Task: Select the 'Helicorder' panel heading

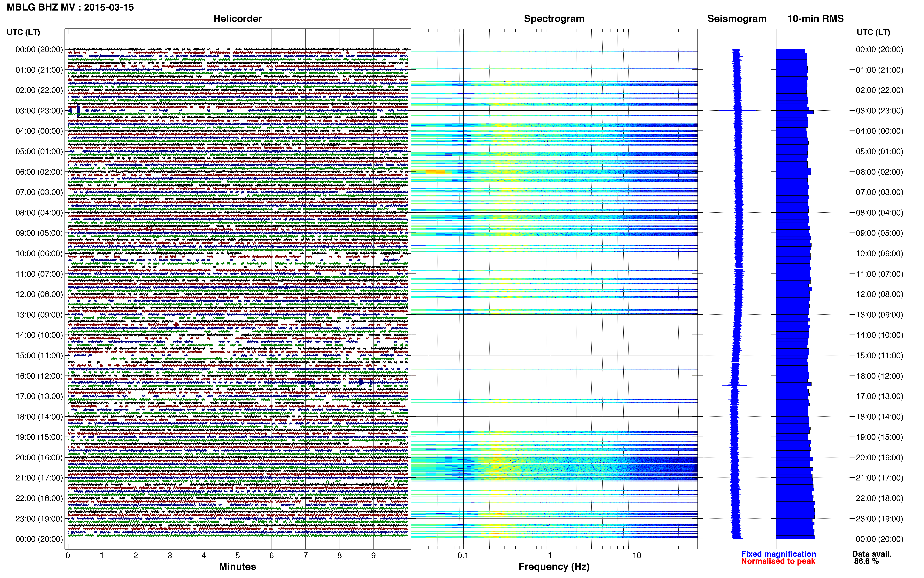Action: click(238, 19)
